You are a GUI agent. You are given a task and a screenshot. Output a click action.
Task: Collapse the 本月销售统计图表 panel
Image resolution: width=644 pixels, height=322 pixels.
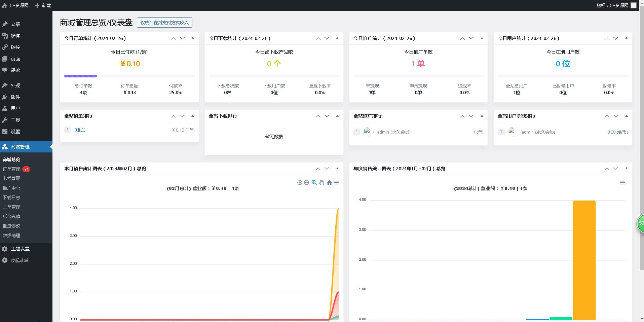337,168
